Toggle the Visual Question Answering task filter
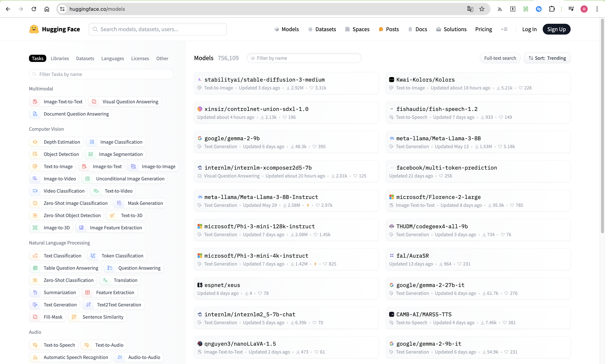Viewport: 605px width, 364px height. click(x=125, y=102)
